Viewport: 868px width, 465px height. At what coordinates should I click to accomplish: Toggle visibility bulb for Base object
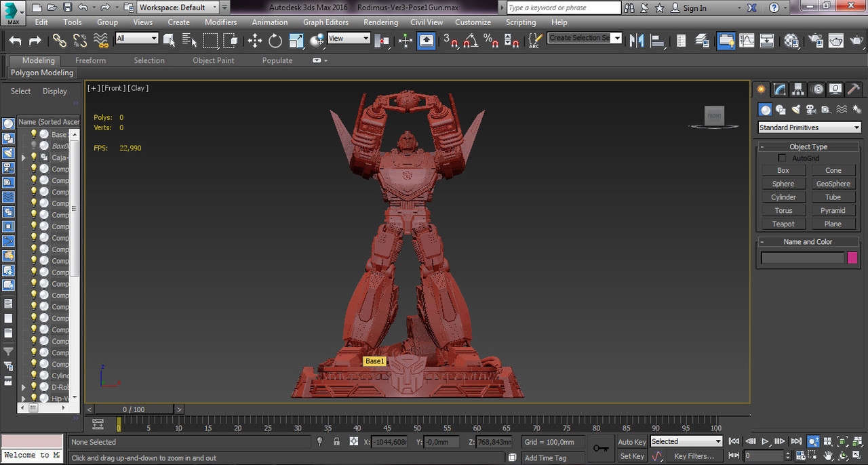coord(33,134)
